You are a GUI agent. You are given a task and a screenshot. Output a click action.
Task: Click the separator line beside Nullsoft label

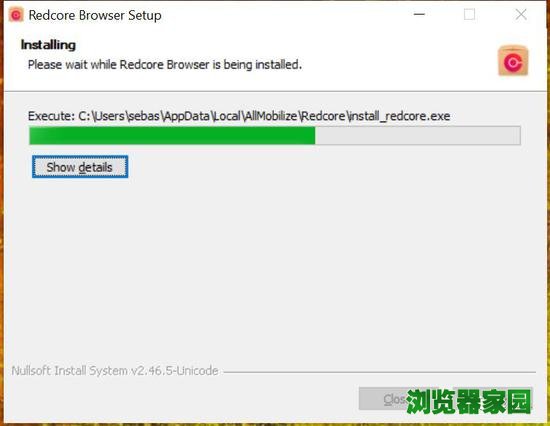point(380,372)
